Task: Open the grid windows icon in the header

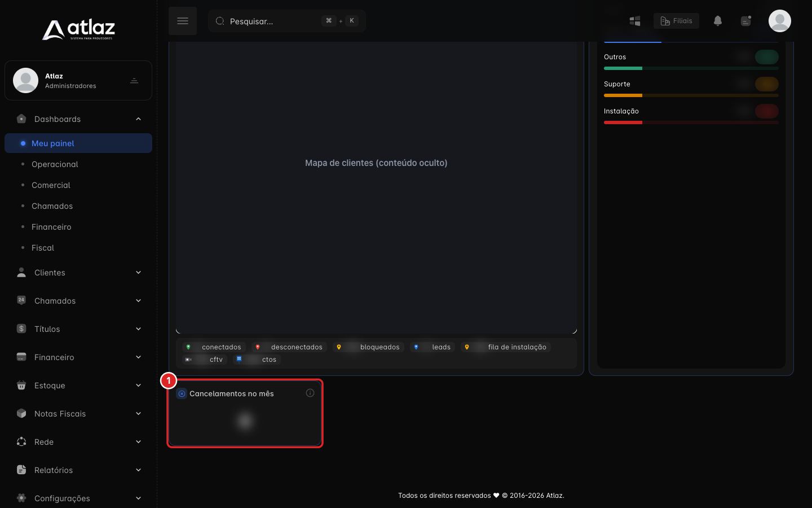Action: tap(635, 21)
